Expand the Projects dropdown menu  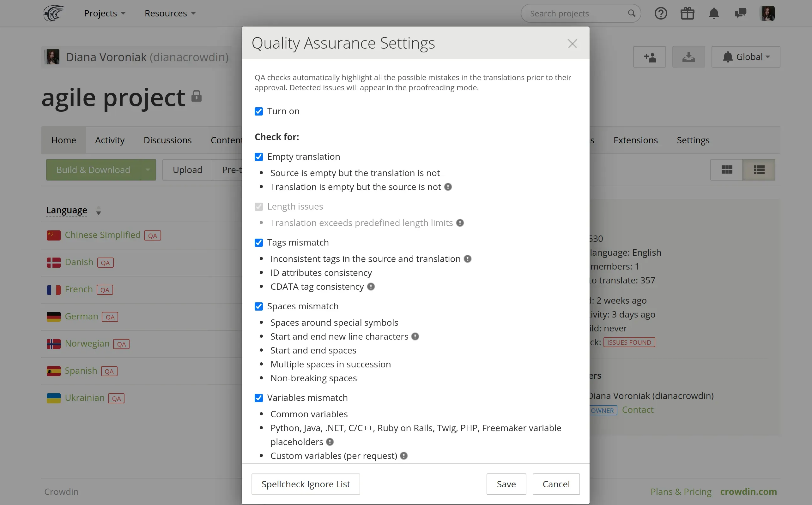105,13
